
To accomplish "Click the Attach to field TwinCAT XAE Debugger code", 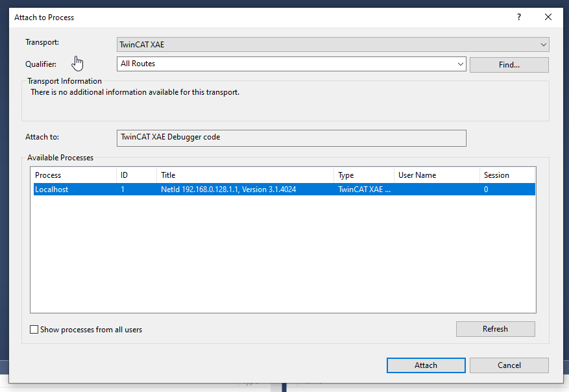I will (291, 138).
